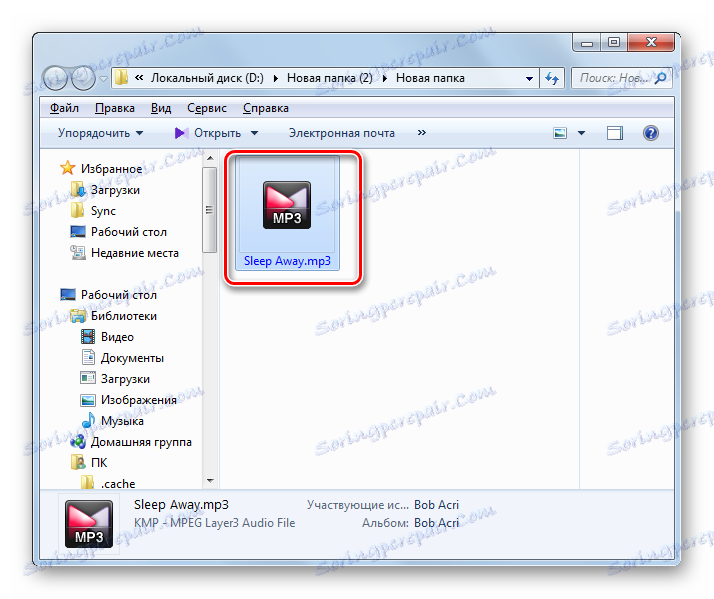This screenshot has height=599, width=714.
Task: Expand the Открыть dropdown arrow
Action: [x=255, y=133]
